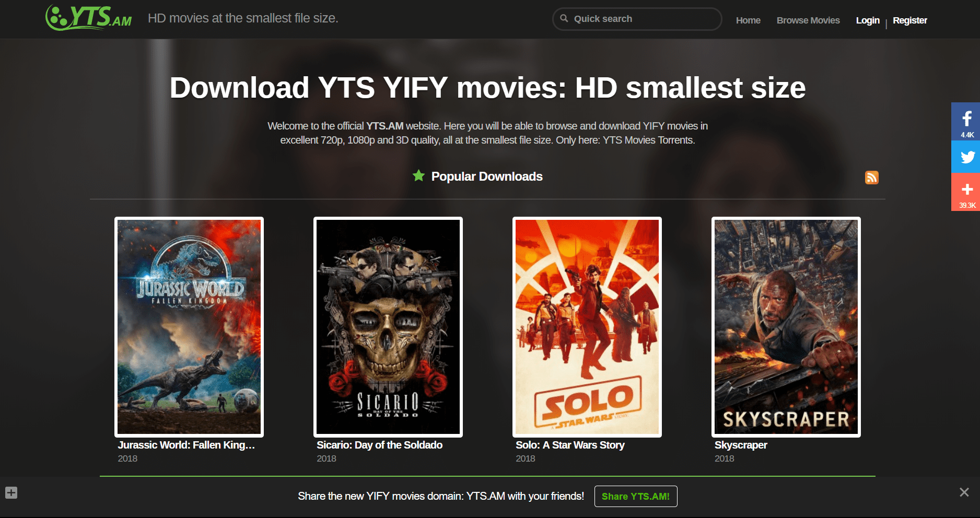The height and width of the screenshot is (518, 980).
Task: Click the magnifier icon in the search bar
Action: click(566, 18)
